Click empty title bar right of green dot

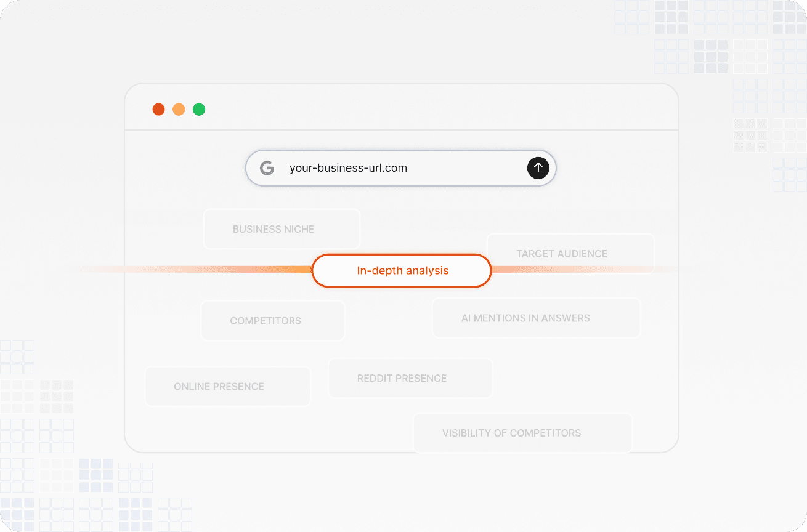coord(431,110)
